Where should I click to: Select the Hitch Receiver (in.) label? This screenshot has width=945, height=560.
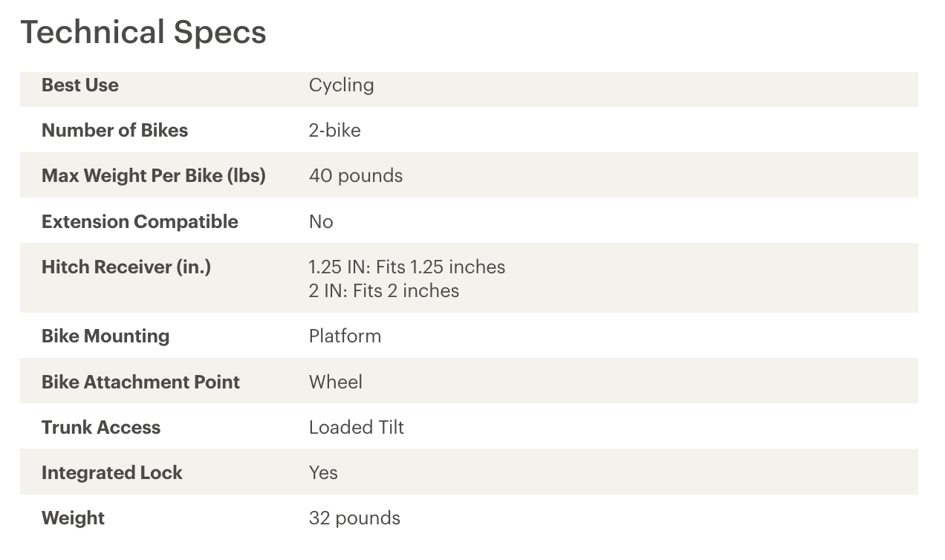(126, 267)
